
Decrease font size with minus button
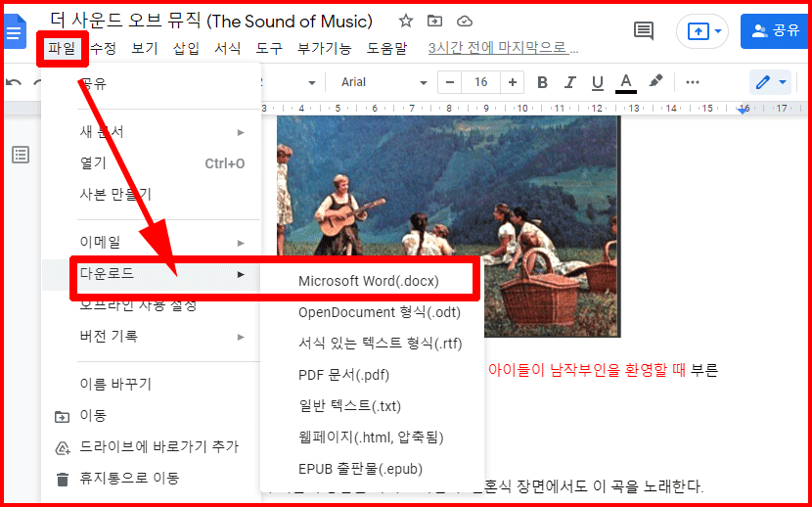pyautogui.click(x=449, y=82)
